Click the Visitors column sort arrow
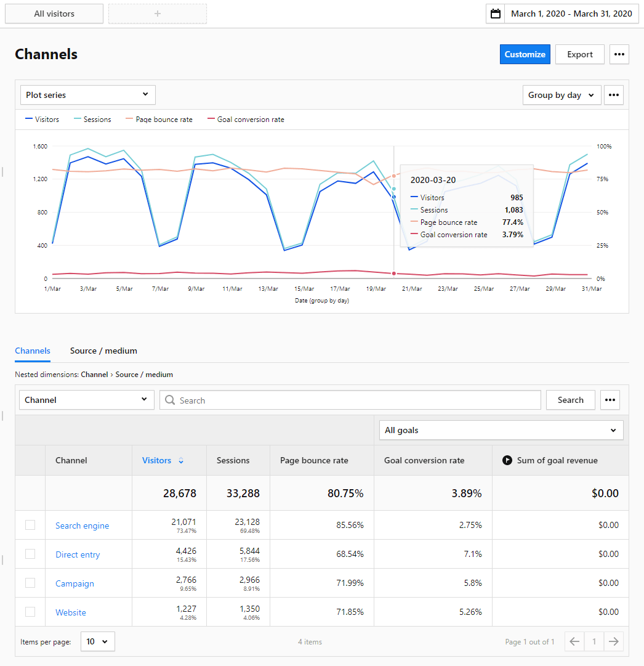 pyautogui.click(x=181, y=461)
